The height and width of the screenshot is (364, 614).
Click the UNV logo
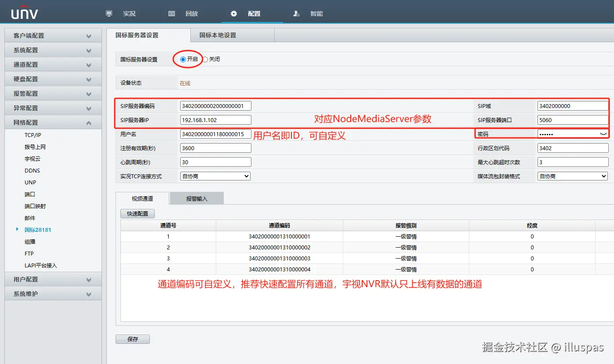(25, 13)
